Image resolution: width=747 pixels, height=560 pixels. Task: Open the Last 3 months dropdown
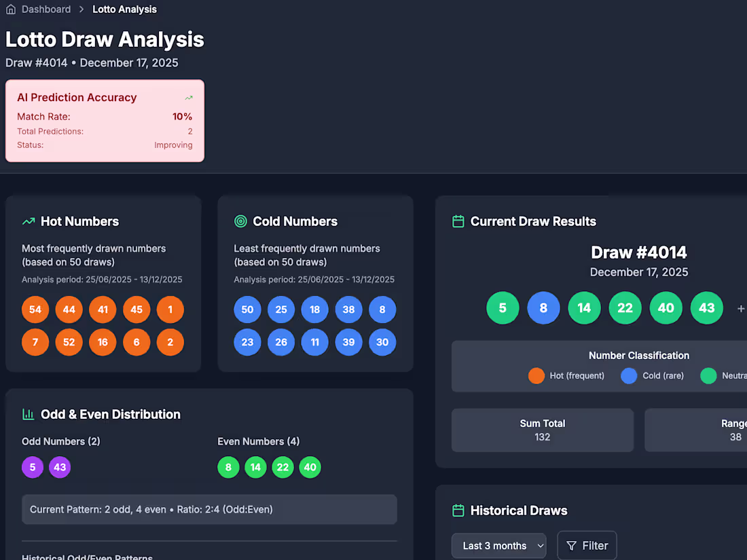[x=498, y=545]
